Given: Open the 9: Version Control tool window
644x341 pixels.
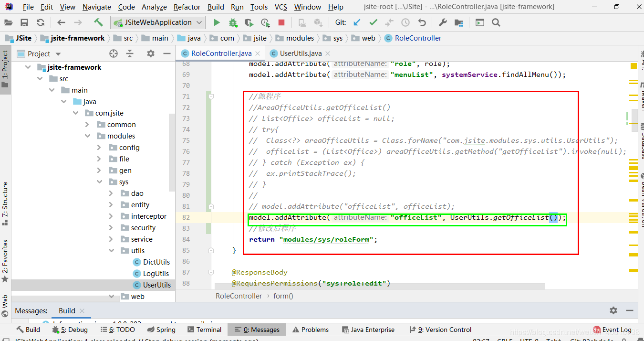Looking at the screenshot, I should click(x=440, y=330).
